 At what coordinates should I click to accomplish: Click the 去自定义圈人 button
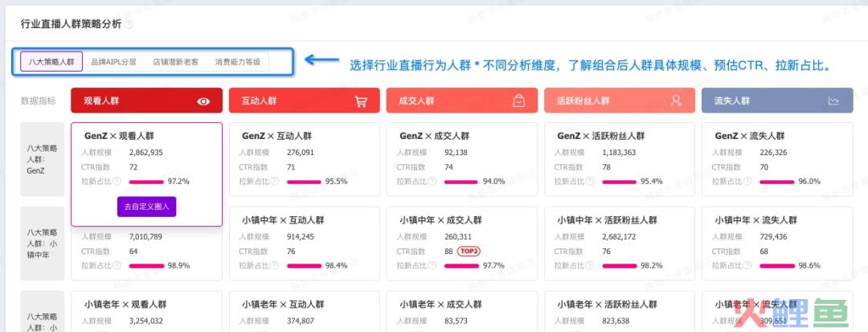click(x=147, y=207)
